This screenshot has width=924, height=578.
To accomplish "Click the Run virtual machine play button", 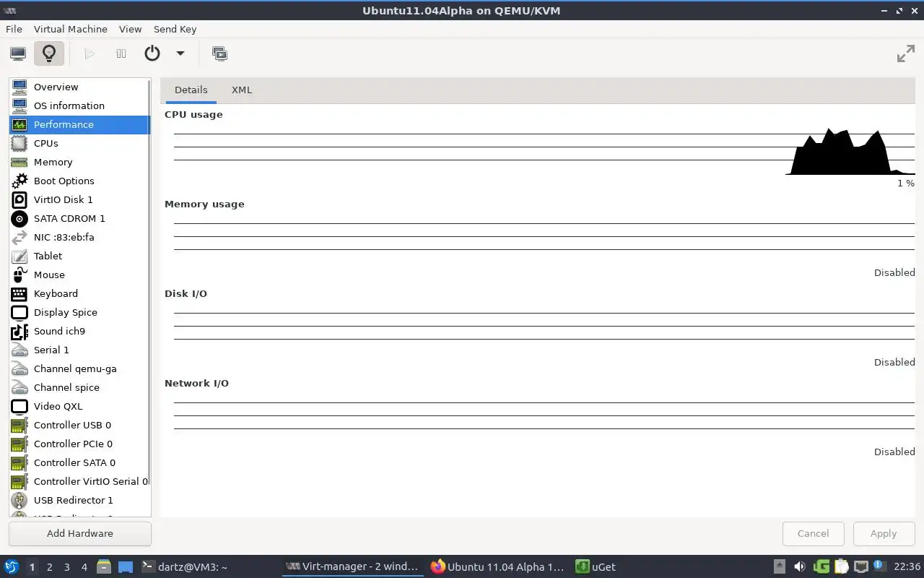I will click(x=90, y=53).
